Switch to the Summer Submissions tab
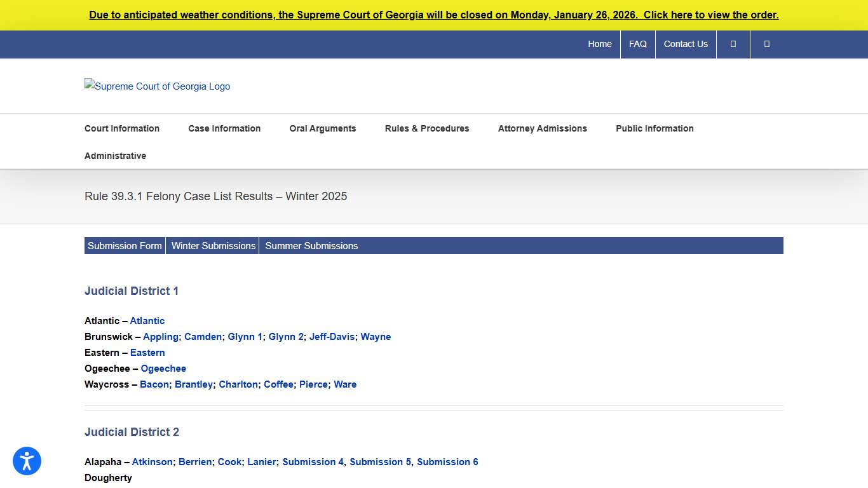The height and width of the screenshot is (488, 868). tap(311, 245)
